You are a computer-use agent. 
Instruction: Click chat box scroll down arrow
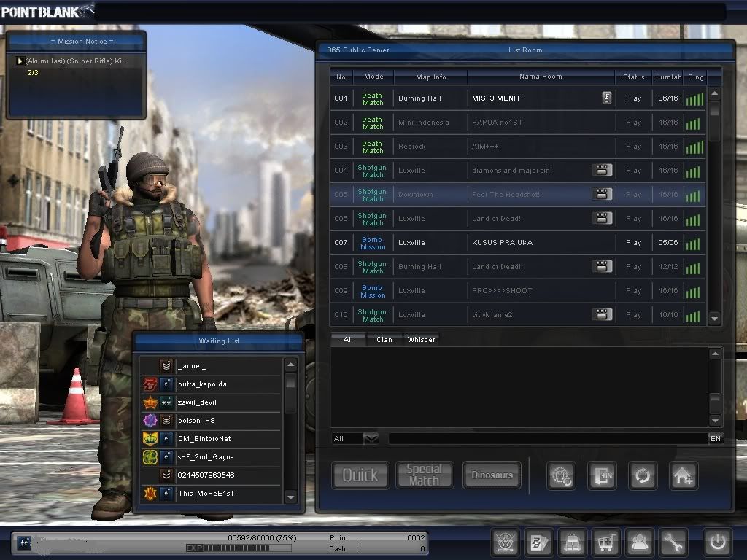[715, 421]
